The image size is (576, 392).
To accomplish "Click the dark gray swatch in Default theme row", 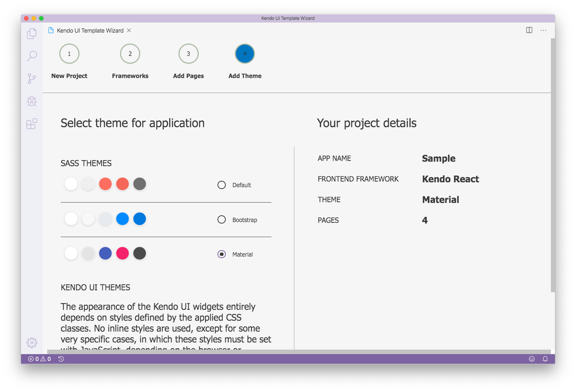I will coord(139,184).
